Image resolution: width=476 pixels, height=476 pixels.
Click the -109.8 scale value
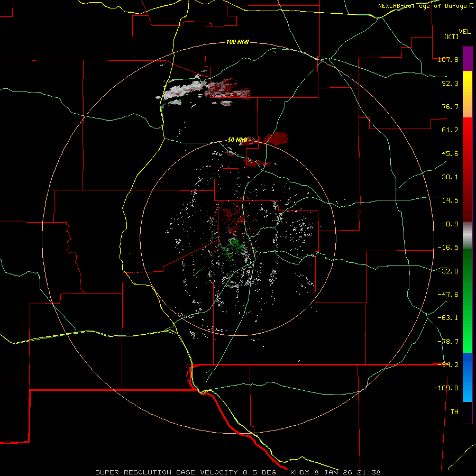point(446,388)
